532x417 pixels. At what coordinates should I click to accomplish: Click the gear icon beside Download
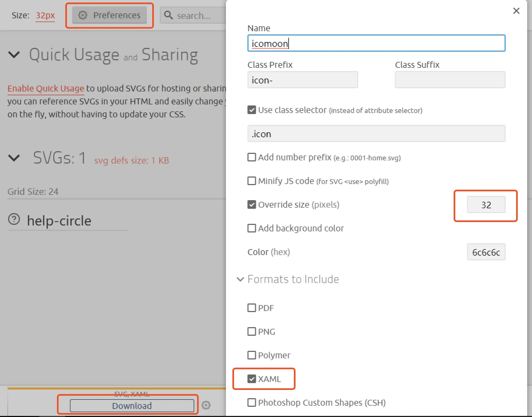tap(206, 405)
